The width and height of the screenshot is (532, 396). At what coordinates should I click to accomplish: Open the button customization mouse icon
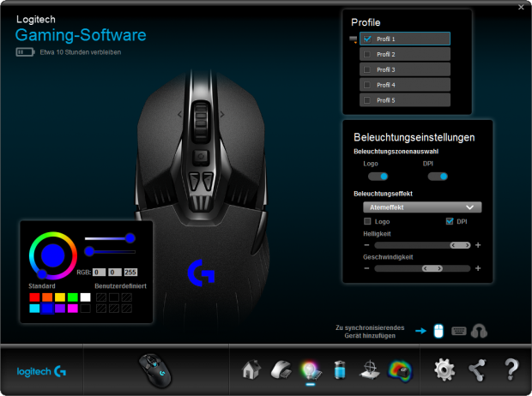click(x=281, y=369)
